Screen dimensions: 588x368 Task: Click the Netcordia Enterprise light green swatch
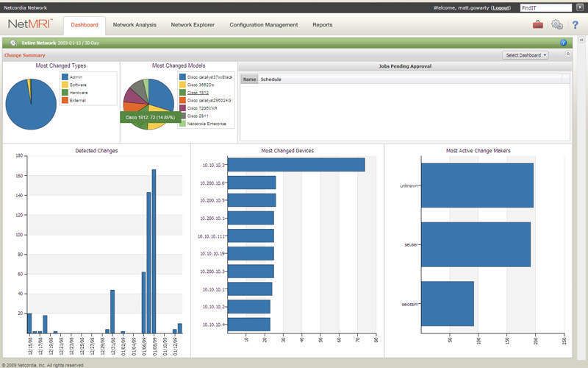tap(182, 124)
